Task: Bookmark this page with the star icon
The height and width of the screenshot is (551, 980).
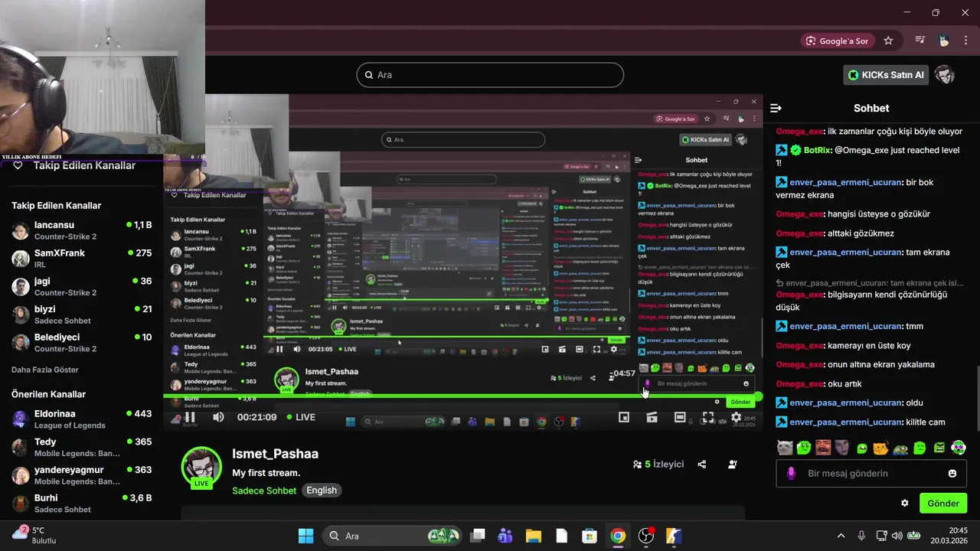Action: (x=888, y=41)
